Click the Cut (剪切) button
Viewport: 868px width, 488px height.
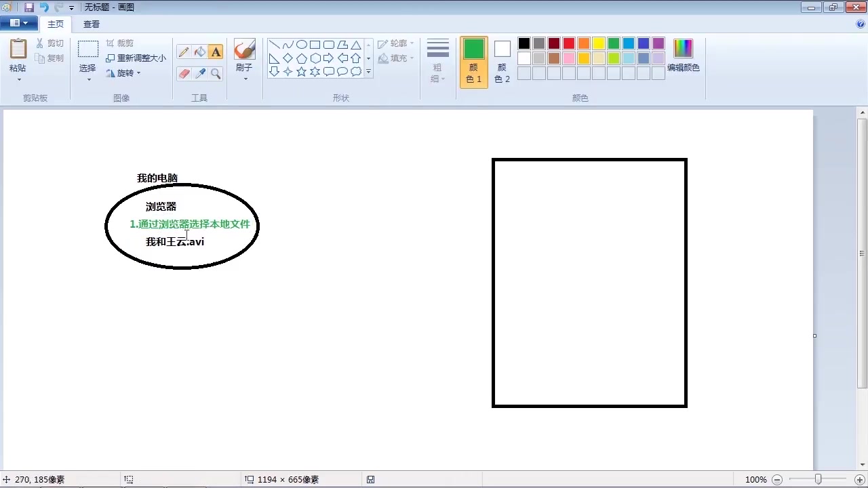tap(50, 43)
